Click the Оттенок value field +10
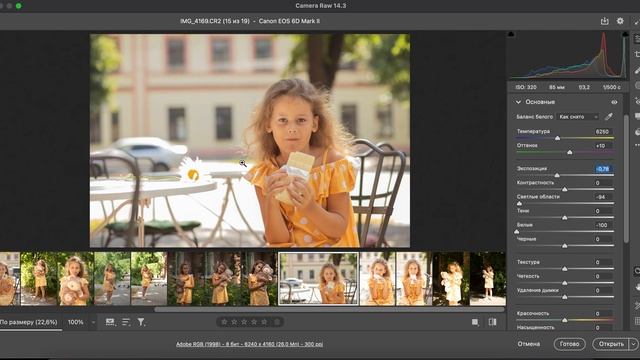The width and height of the screenshot is (640, 360). click(x=602, y=145)
